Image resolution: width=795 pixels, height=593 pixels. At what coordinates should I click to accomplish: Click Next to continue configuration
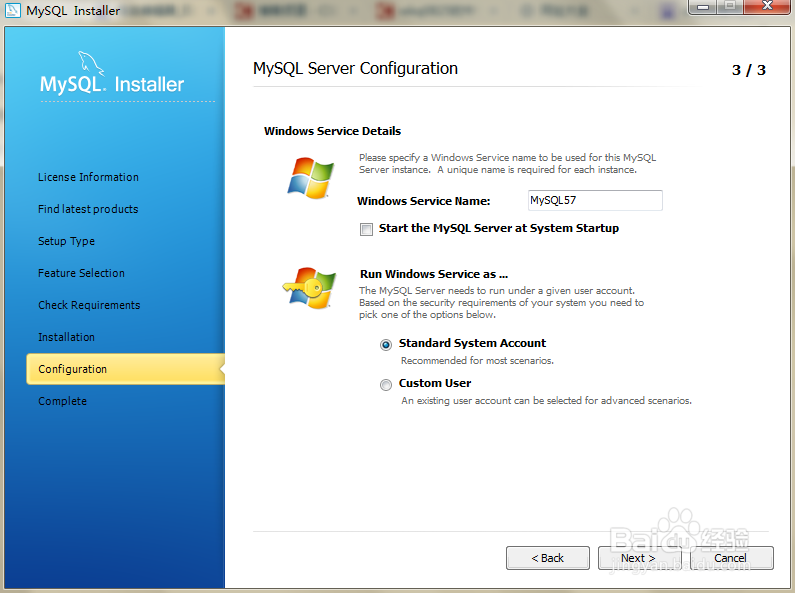coord(639,558)
